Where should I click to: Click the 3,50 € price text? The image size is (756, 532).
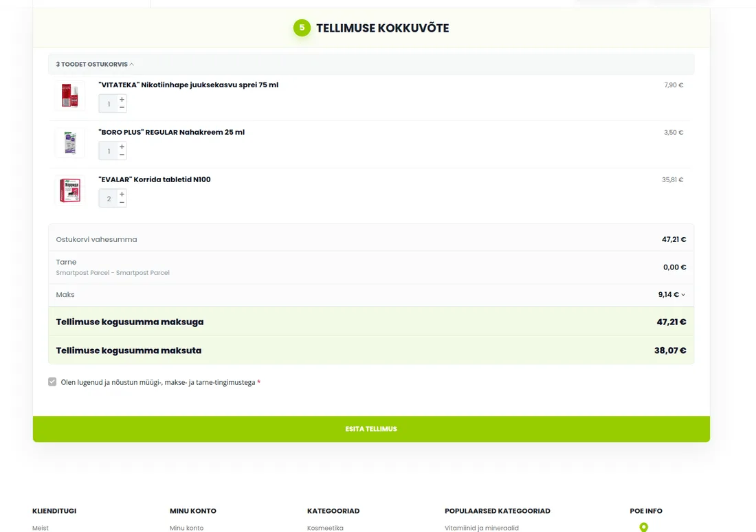pos(674,132)
